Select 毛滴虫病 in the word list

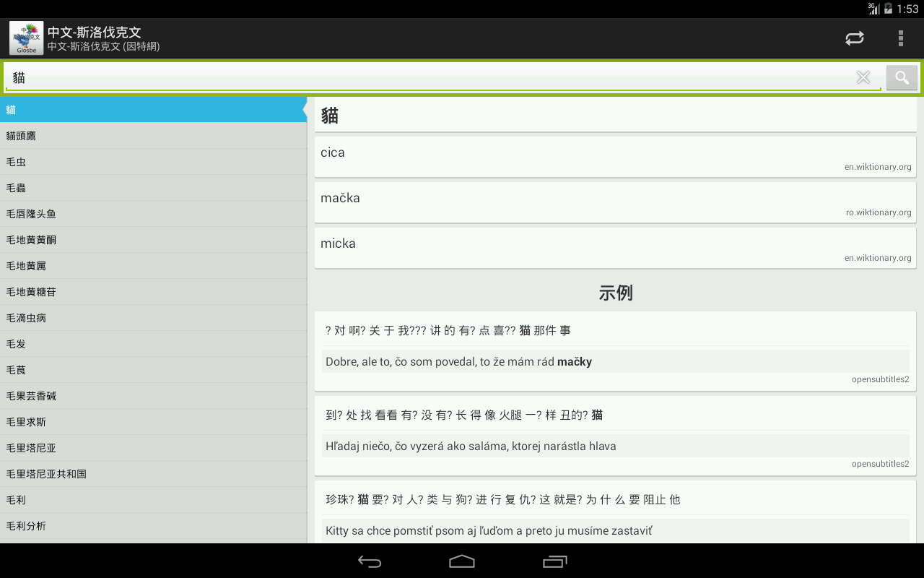coord(153,318)
